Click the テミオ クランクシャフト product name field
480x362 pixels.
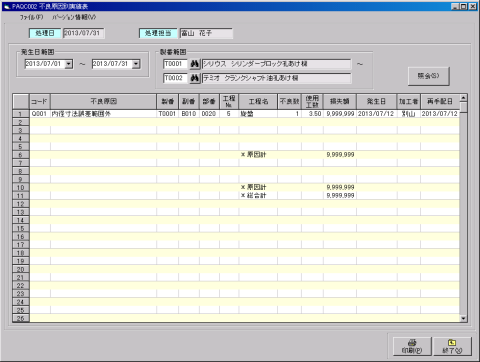pyautogui.click(x=276, y=78)
